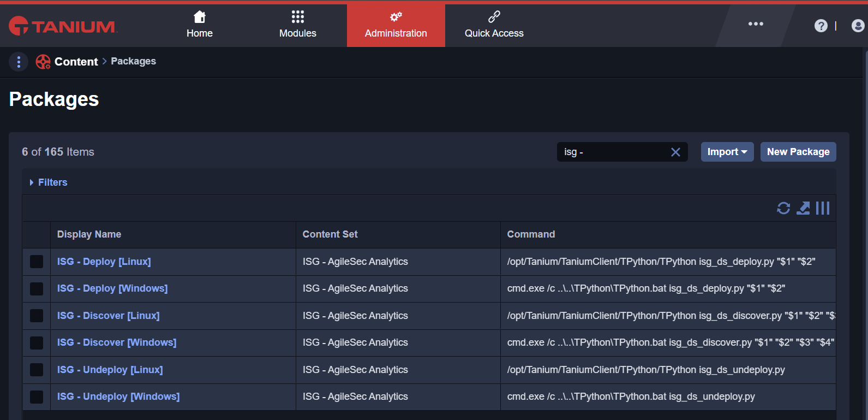Click the isg_ds_deploy.py Linux command text
This screenshot has height=420, width=868.
point(661,262)
